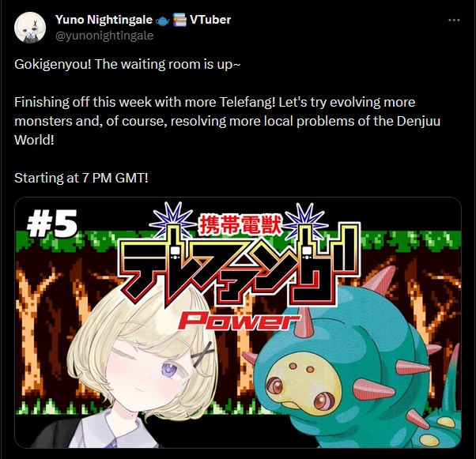Viewport: 476px width, 459px height.
Task: Click the stacked books emoji in name
Action: coord(179,20)
